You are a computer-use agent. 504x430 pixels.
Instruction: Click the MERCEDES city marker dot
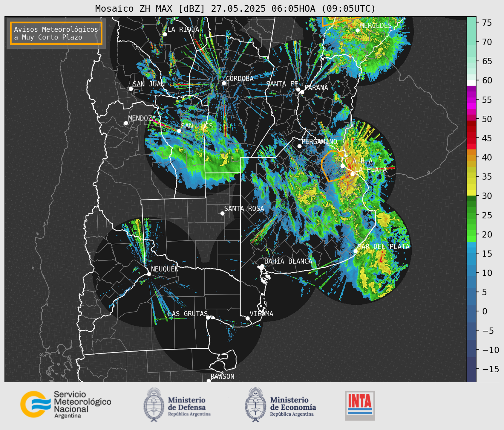point(358,30)
